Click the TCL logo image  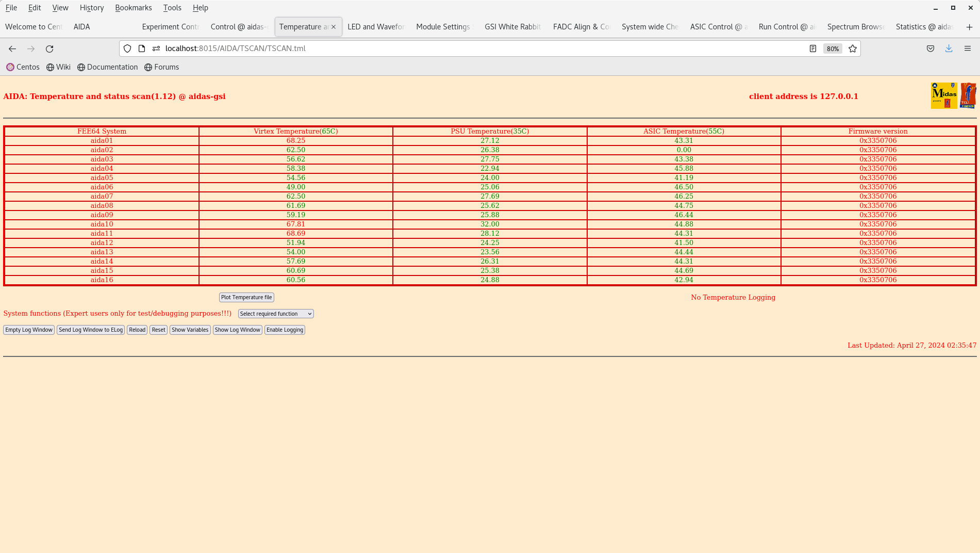(968, 95)
